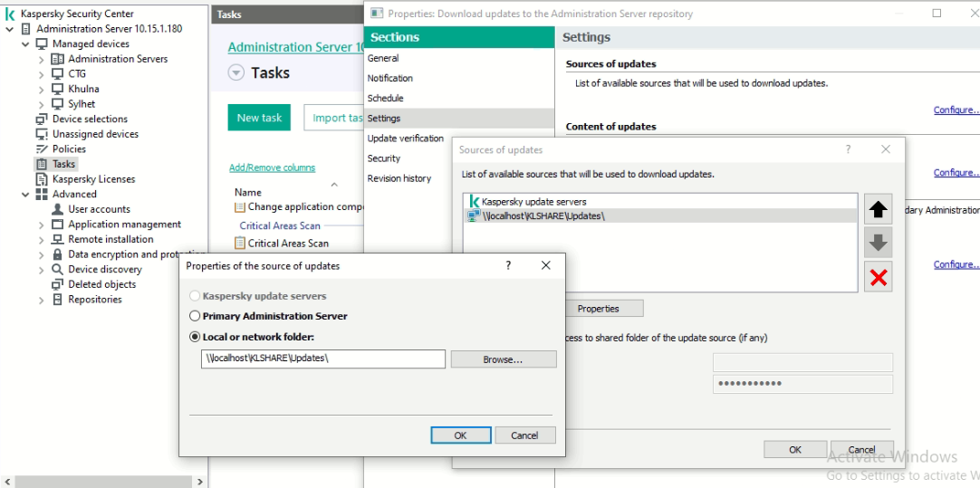Click the User accounts person icon
Screen dimensions: 980x488
[57, 209]
